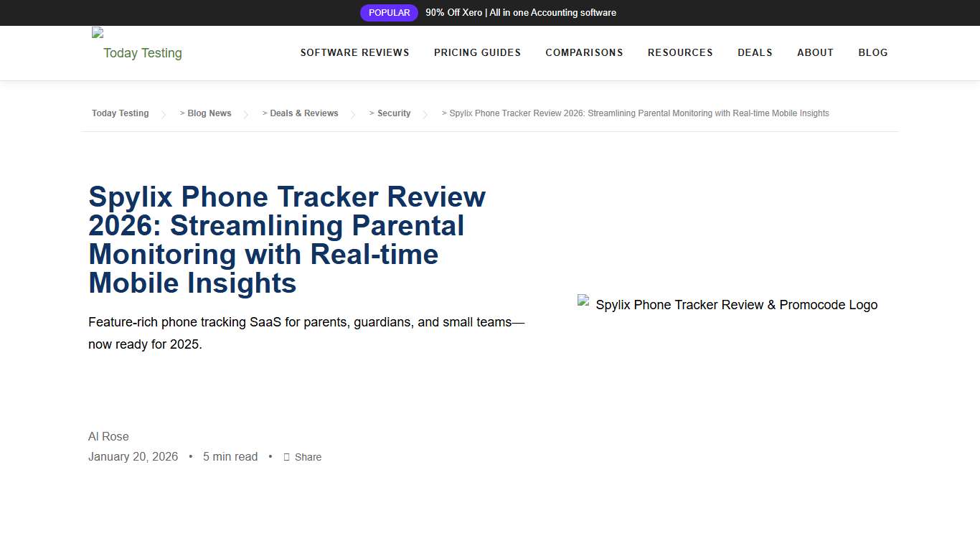Image resolution: width=980 pixels, height=551 pixels.
Task: Open the Spylix Phone Tracker promo logo image
Action: (727, 304)
